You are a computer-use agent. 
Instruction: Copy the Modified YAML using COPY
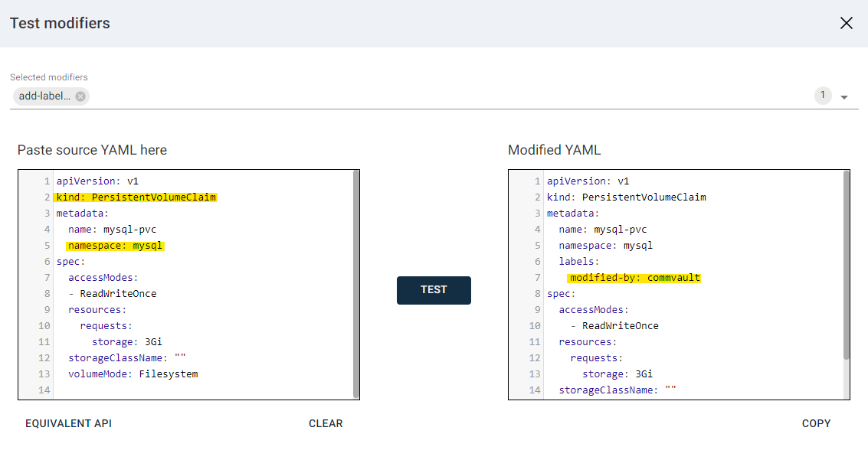(x=817, y=423)
